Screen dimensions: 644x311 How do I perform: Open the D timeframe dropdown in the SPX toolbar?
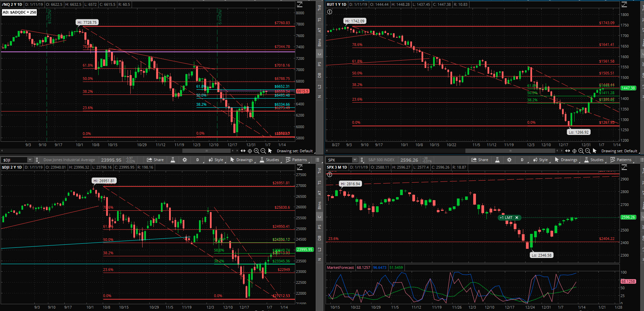pos(522,160)
